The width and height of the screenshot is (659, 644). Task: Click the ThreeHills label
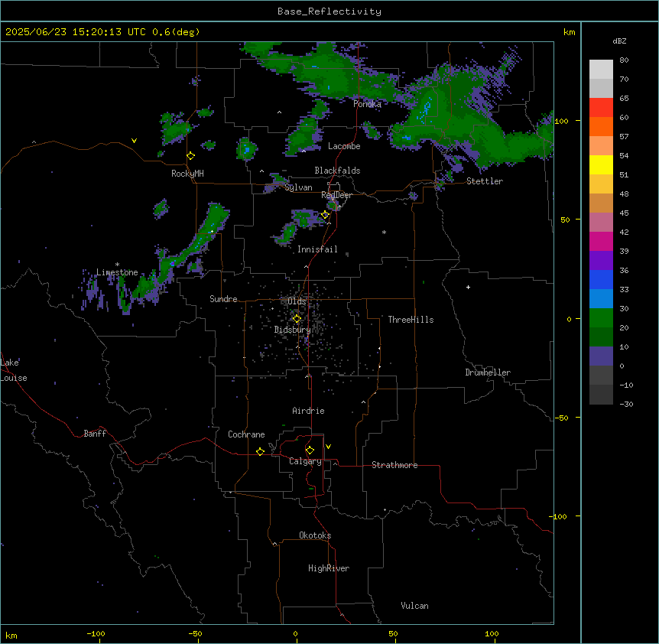(411, 320)
